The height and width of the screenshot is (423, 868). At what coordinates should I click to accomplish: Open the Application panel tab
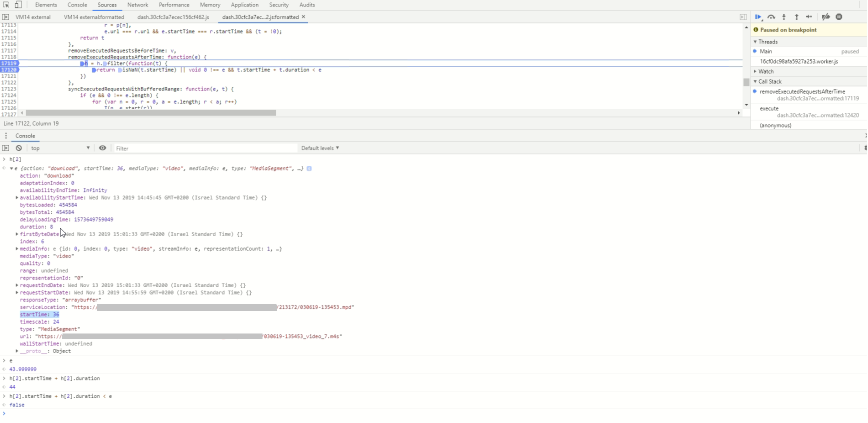(244, 5)
